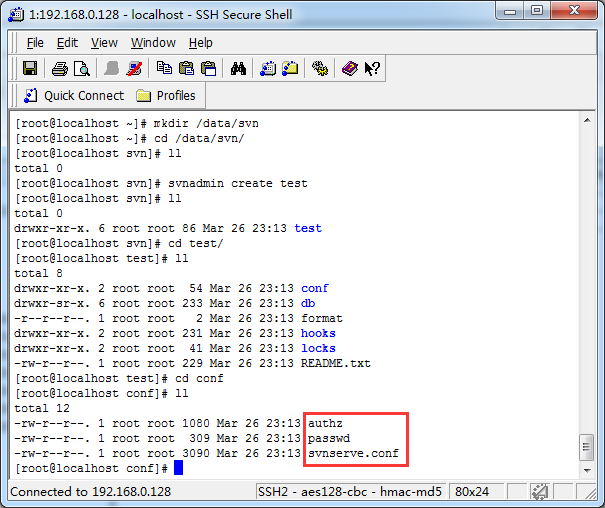This screenshot has width=605, height=508.
Task: Open the File menu
Action: [x=35, y=43]
